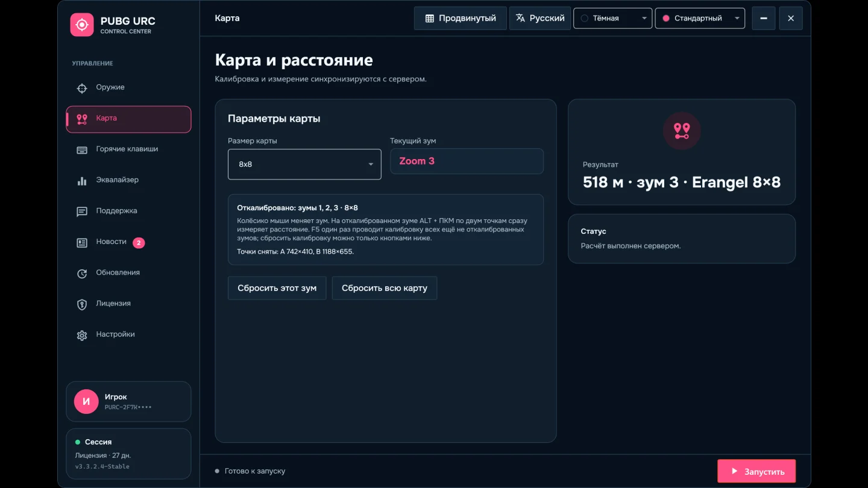
Task: Open the Лицензия menu item
Action: pyautogui.click(x=128, y=304)
